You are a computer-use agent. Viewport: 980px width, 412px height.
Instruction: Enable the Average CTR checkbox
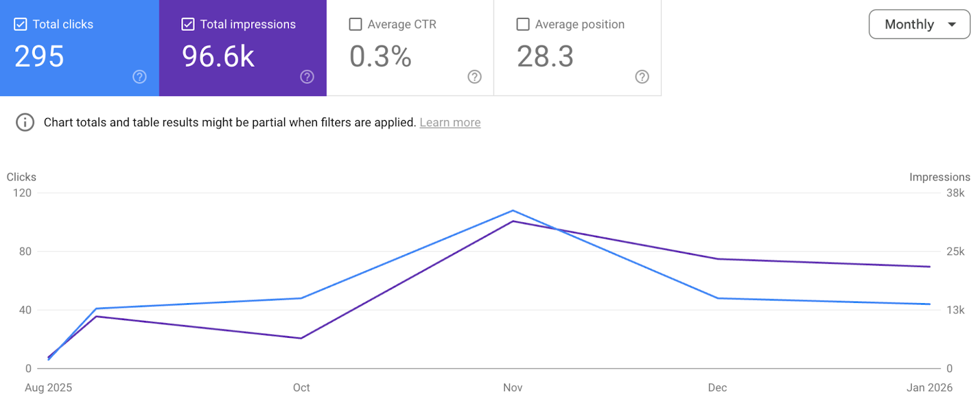pos(355,24)
